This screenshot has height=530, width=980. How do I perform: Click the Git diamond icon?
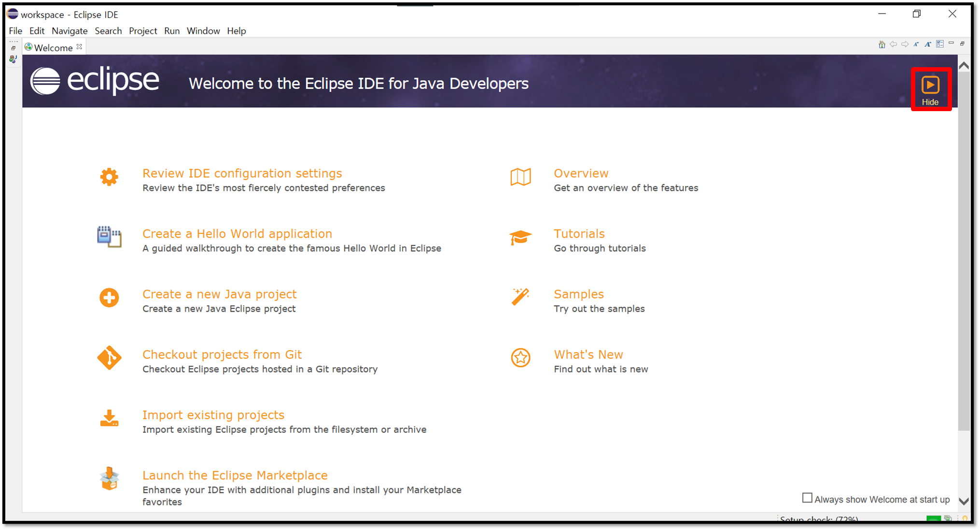(x=109, y=358)
